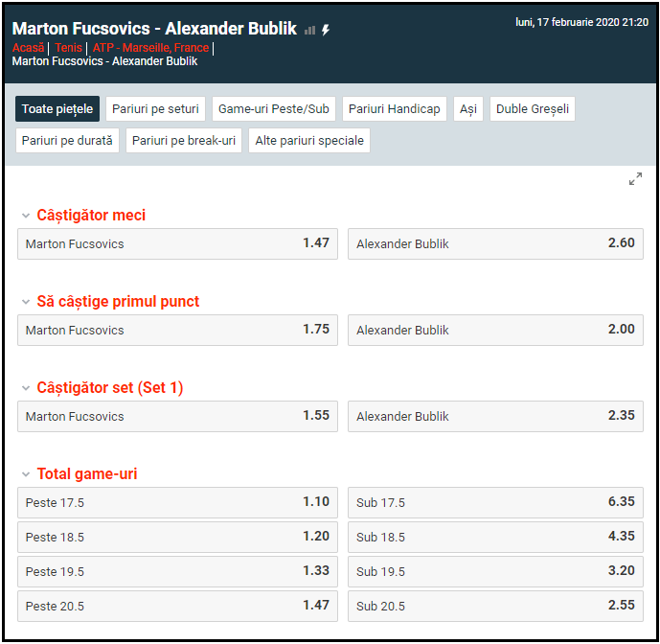Open the ATP - Marseille, France link

pyautogui.click(x=150, y=48)
